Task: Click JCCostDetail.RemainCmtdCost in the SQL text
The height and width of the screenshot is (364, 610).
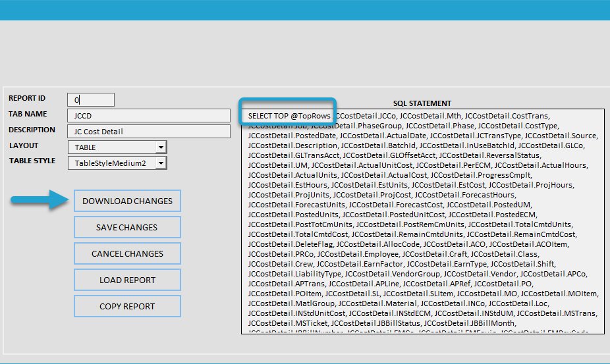Action: tap(521, 234)
